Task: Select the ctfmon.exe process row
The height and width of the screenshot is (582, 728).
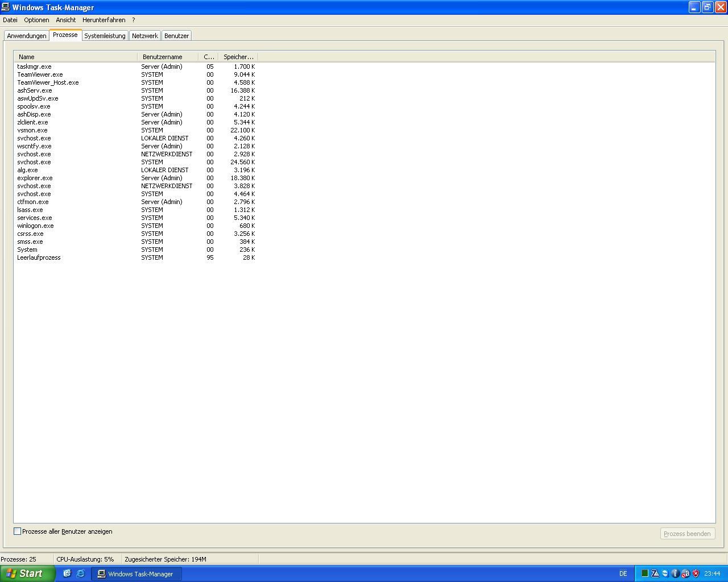Action: tap(136, 202)
